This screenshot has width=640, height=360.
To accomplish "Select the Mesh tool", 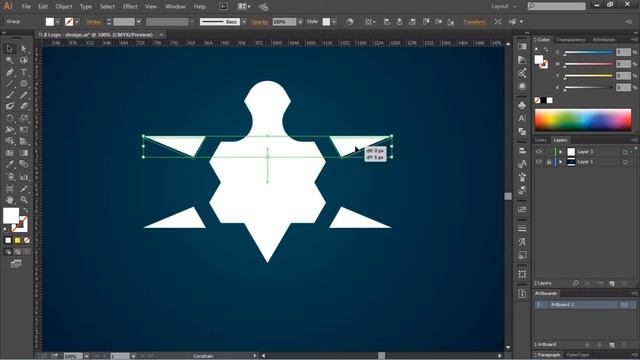I will [10, 153].
